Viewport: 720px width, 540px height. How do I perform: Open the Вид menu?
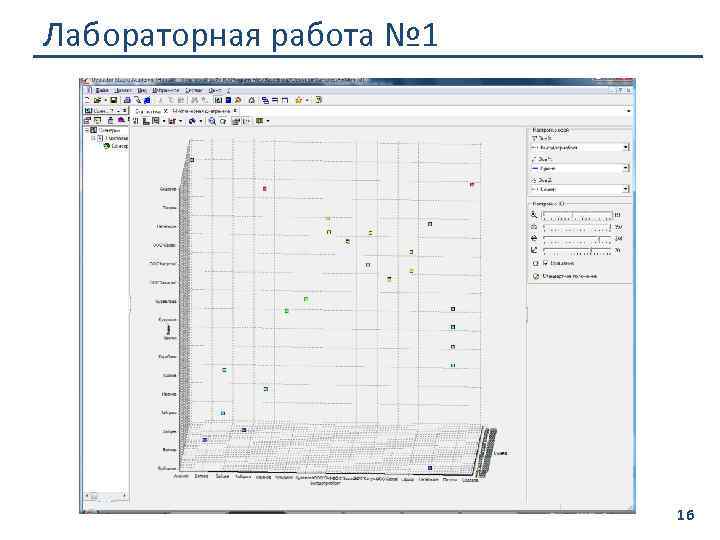tap(142, 90)
